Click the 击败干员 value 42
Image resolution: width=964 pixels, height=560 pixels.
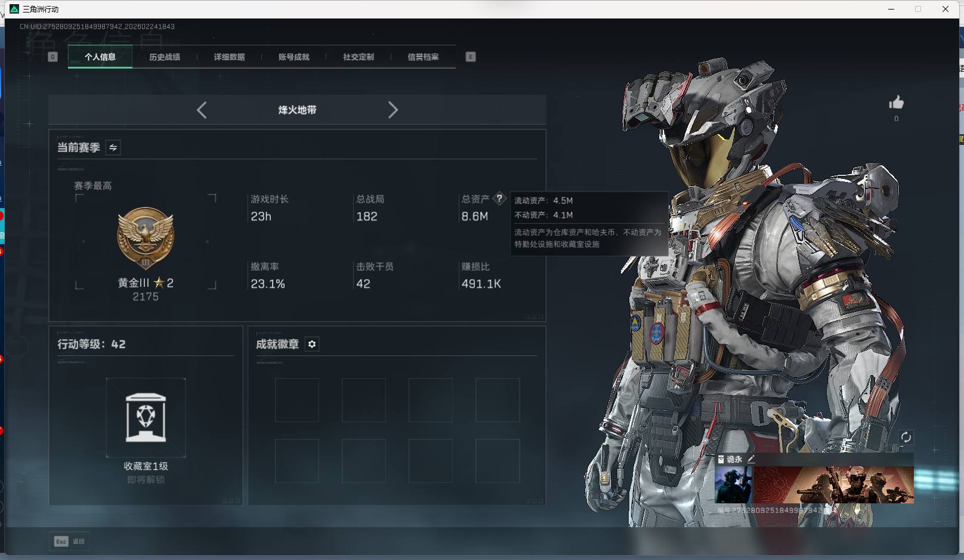point(363,284)
